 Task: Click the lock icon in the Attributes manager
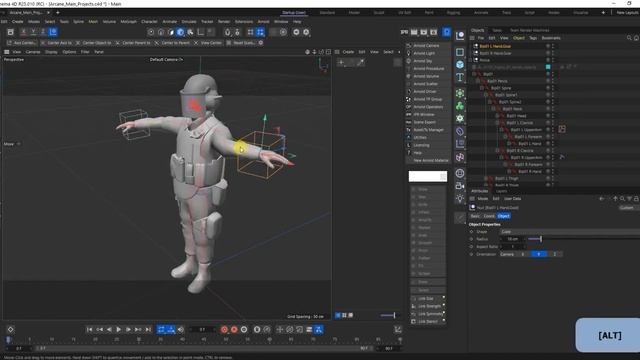click(636, 199)
